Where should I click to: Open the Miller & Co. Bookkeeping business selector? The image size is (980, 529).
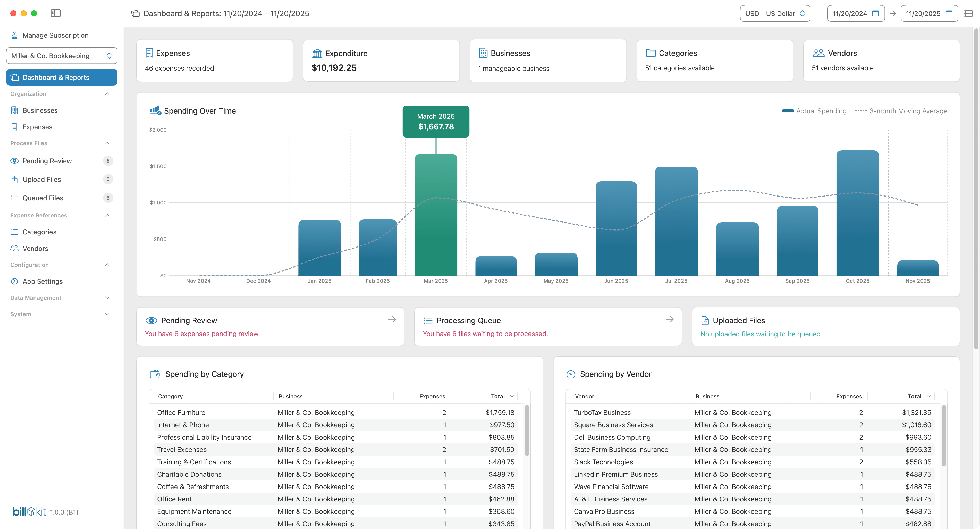tap(62, 56)
